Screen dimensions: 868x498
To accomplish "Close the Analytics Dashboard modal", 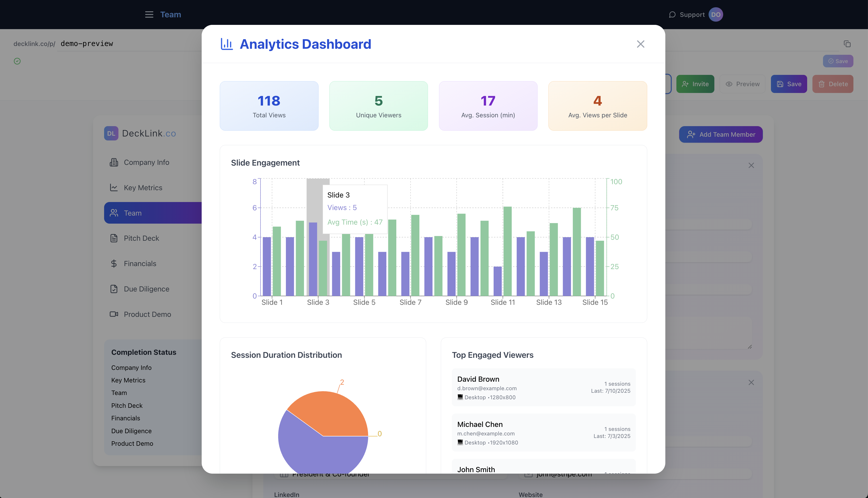I will click(x=640, y=44).
